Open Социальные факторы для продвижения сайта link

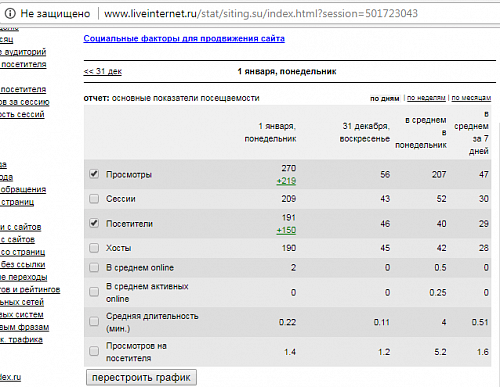184,39
